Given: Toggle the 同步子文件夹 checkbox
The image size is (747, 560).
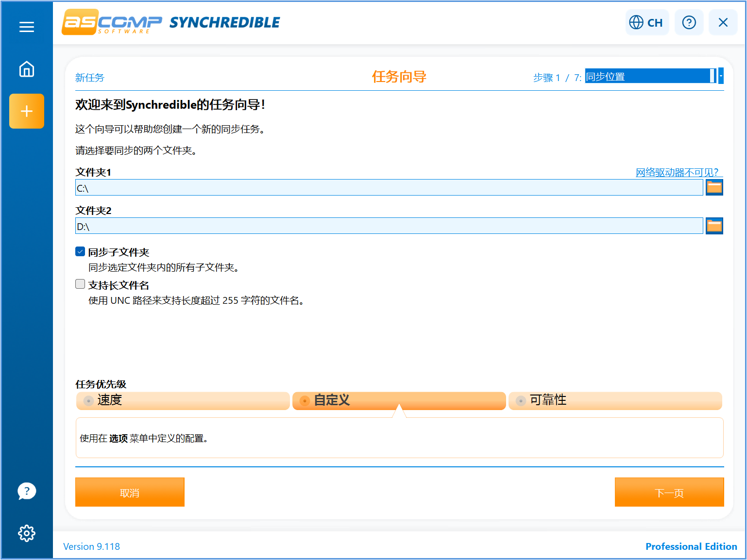Looking at the screenshot, I should (x=80, y=251).
